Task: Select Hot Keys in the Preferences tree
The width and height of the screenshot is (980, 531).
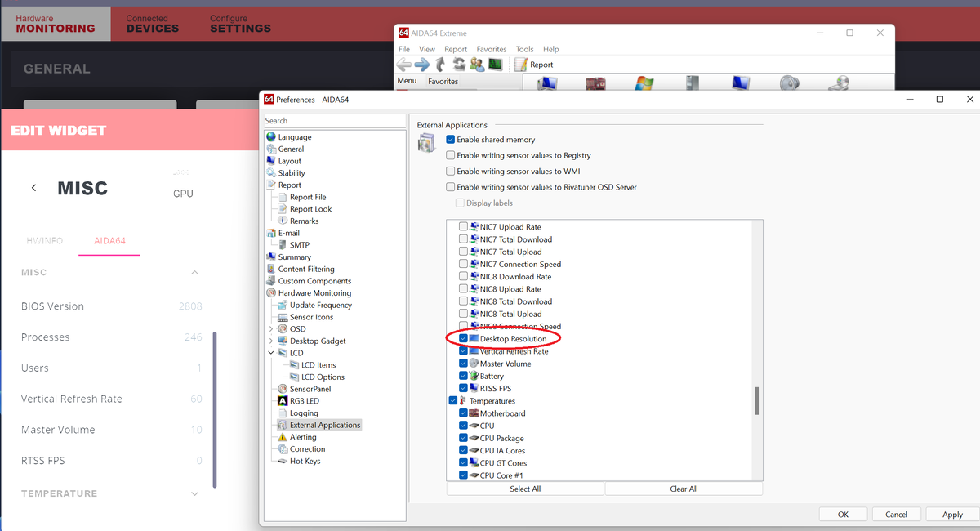Action: pos(305,462)
